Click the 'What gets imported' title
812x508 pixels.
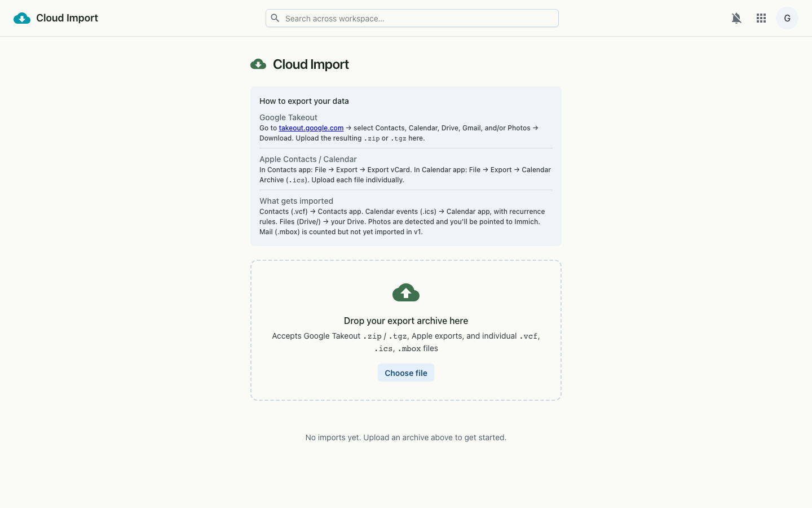pyautogui.click(x=296, y=201)
